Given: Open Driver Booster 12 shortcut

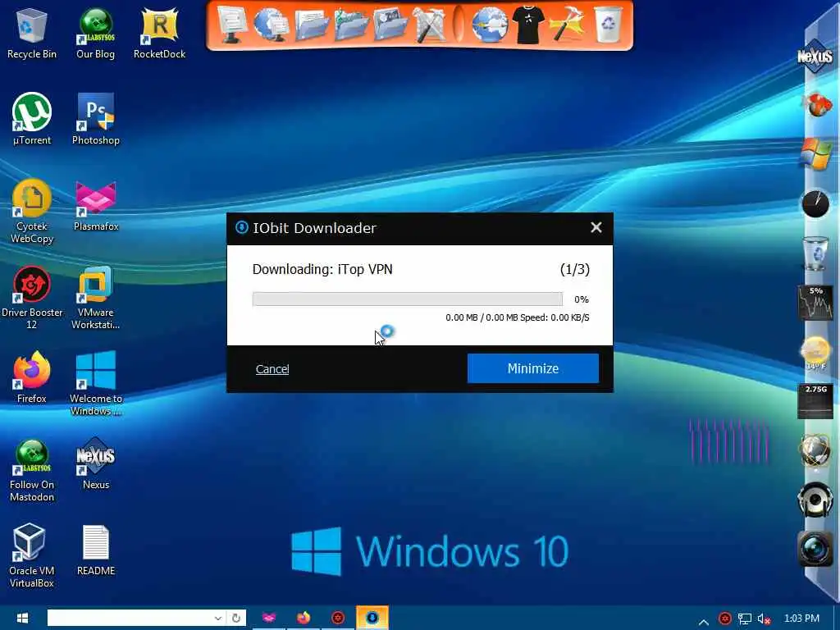Looking at the screenshot, I should pos(32,297).
